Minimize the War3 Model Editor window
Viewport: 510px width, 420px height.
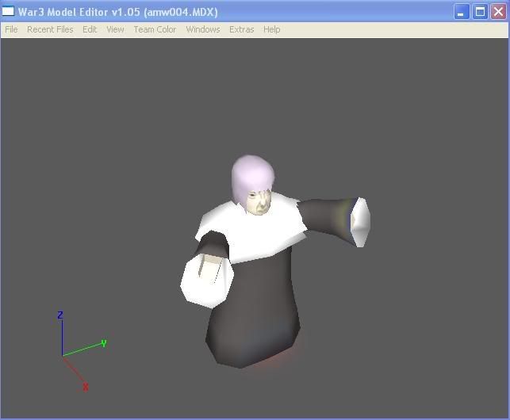click(x=461, y=12)
